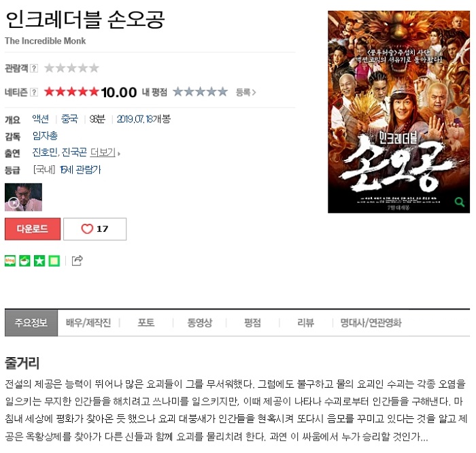Image resolution: width=476 pixels, height=453 pixels.
Task: Add to bookmarks green star icon
Action: [x=39, y=261]
